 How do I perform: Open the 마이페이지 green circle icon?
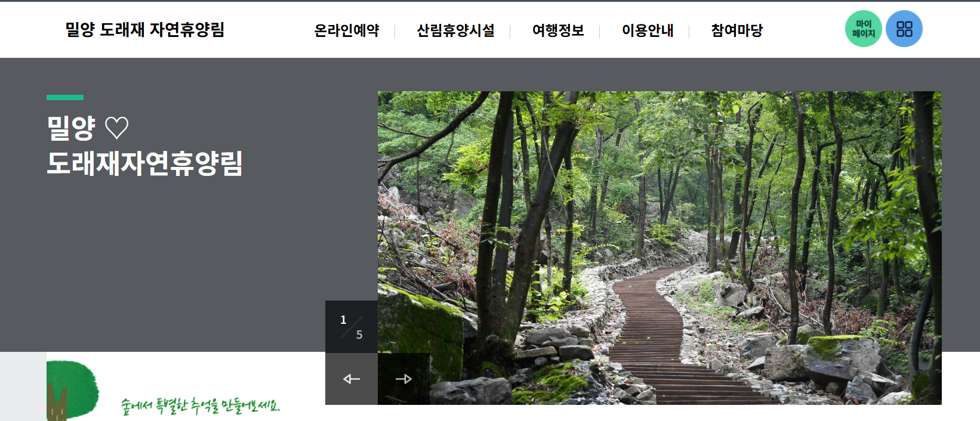click(863, 29)
